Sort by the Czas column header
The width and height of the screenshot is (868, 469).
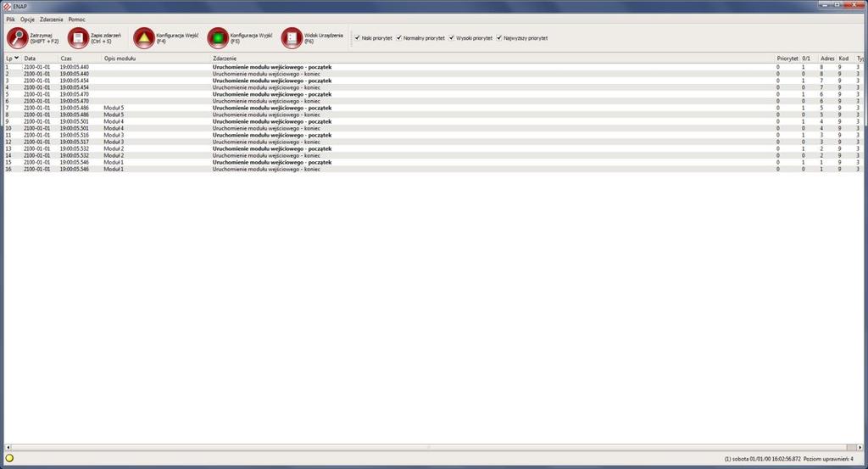coord(81,59)
